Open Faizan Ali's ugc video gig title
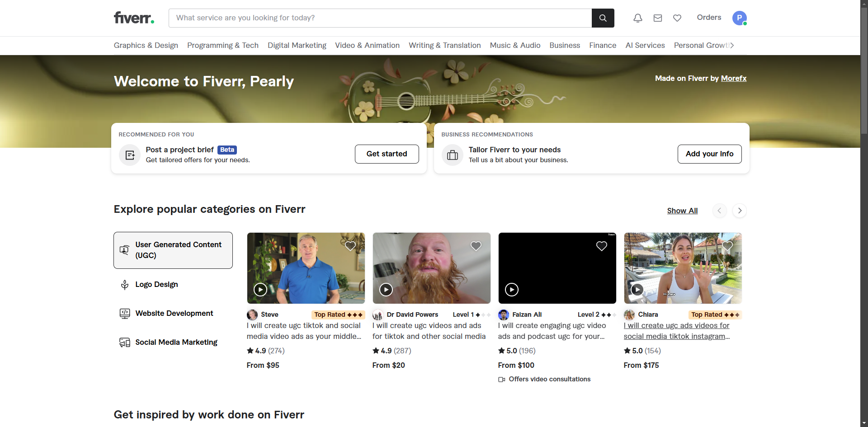This screenshot has height=427, width=868. pyautogui.click(x=552, y=331)
